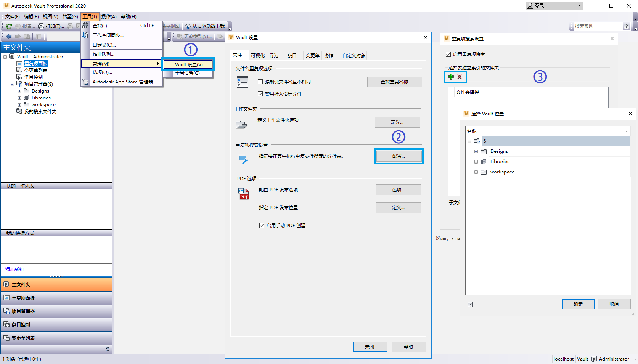Expand Designs folder in main folder tree

[x=20, y=91]
